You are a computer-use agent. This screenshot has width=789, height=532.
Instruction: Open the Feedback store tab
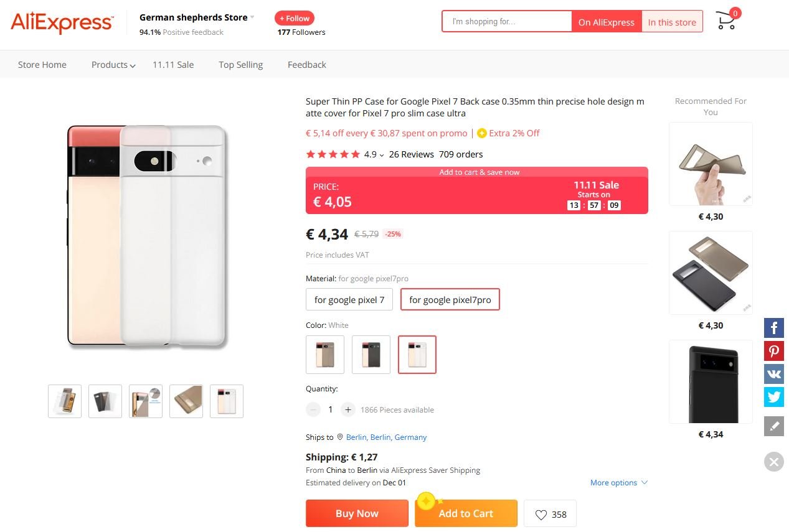pyautogui.click(x=306, y=65)
